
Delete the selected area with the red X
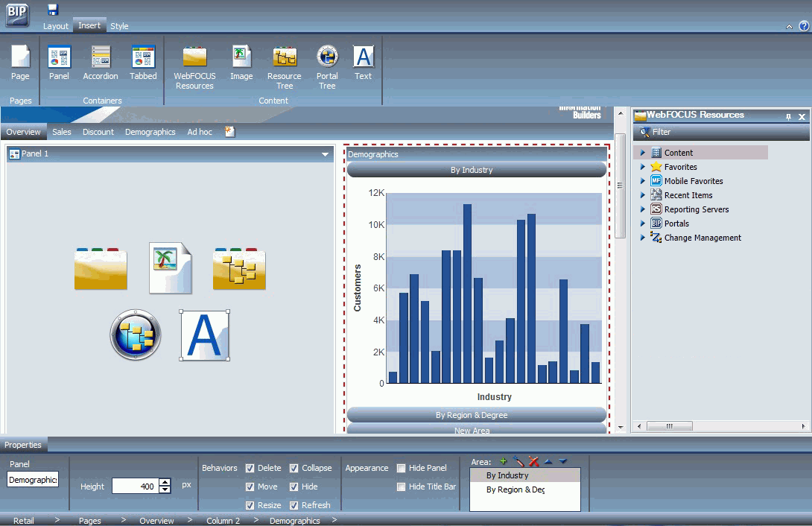click(534, 461)
